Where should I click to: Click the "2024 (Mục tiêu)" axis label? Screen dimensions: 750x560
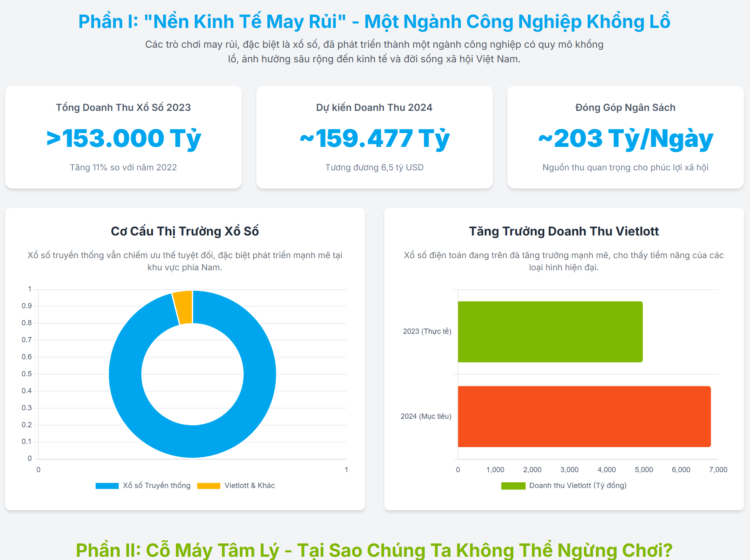coord(426,416)
